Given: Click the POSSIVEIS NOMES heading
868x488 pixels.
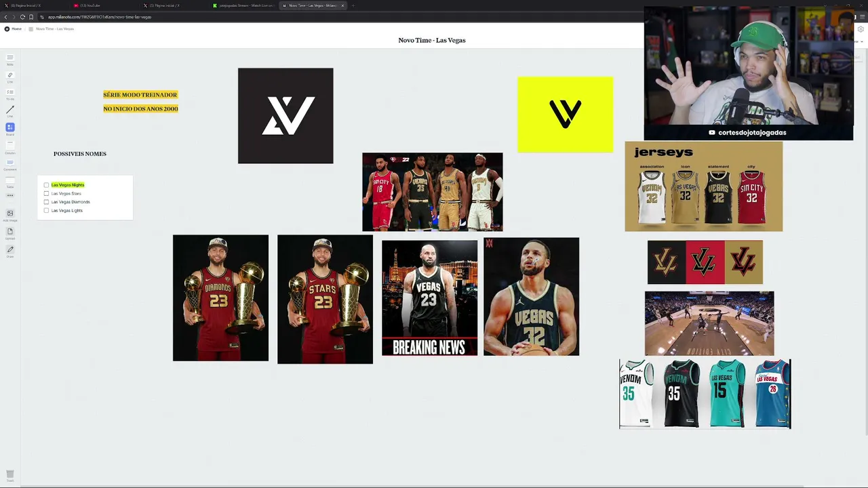Looking at the screenshot, I should [x=80, y=154].
